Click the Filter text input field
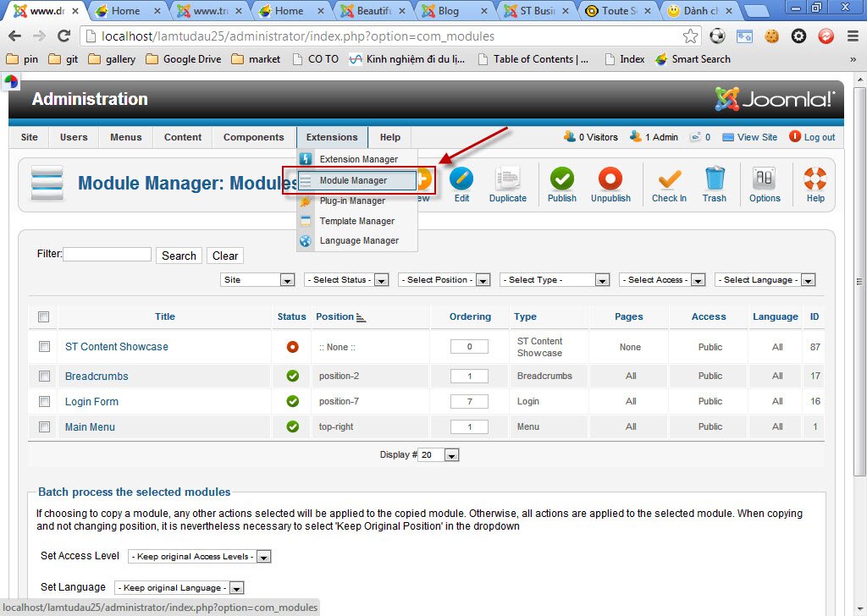 coord(108,255)
